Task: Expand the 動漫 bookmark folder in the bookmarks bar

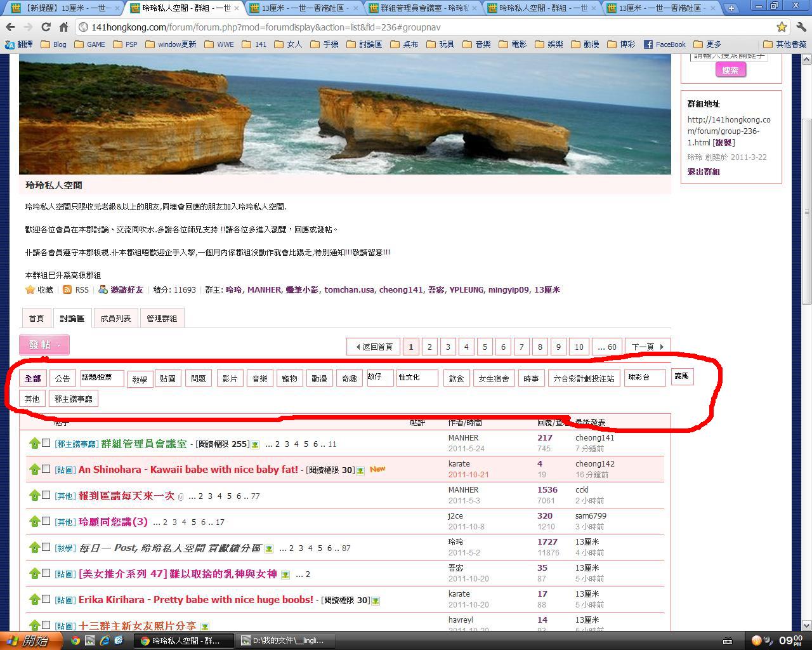Action: (585, 44)
